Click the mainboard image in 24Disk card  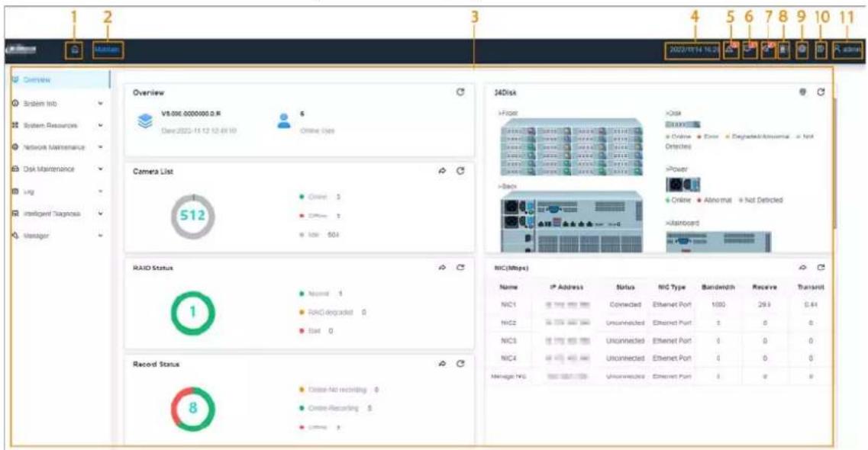click(x=718, y=242)
